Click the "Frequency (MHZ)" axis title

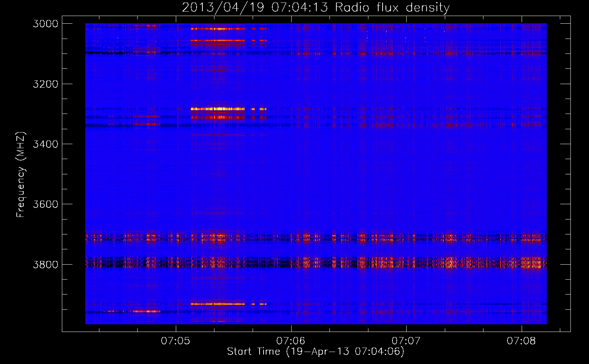pos(21,174)
